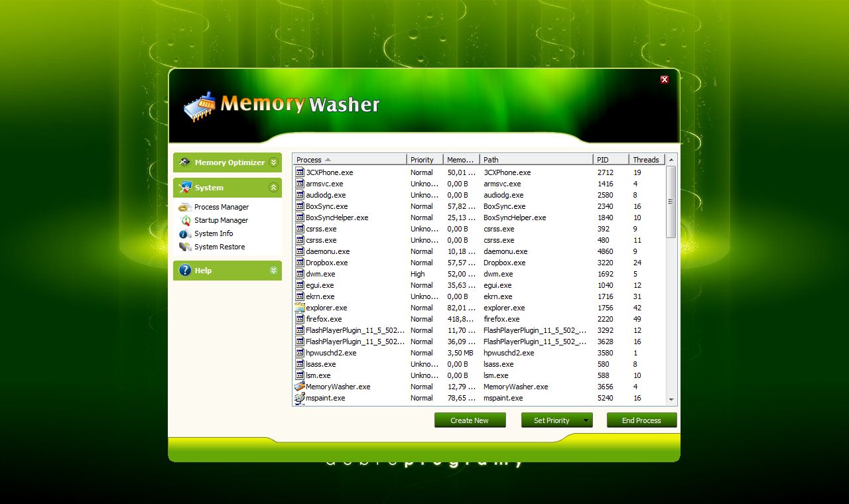This screenshot has width=849, height=504.
Task: Click the lsm.exe process icon
Action: 300,375
